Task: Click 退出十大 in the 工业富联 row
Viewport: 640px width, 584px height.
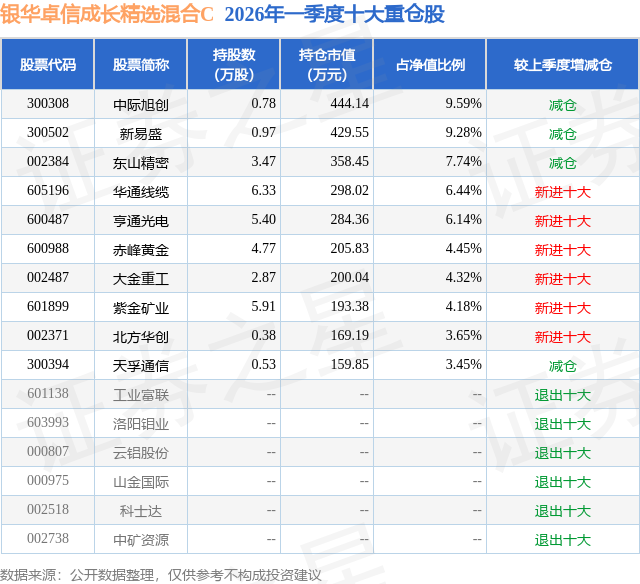Action: (563, 395)
